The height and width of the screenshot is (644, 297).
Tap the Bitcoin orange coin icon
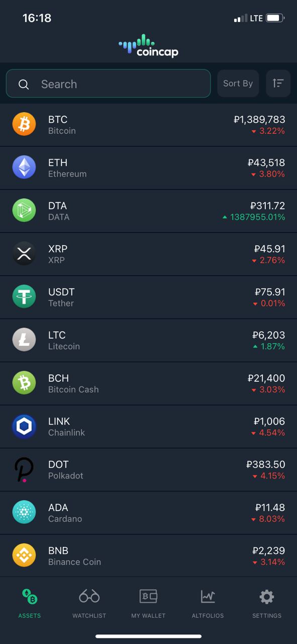24,124
